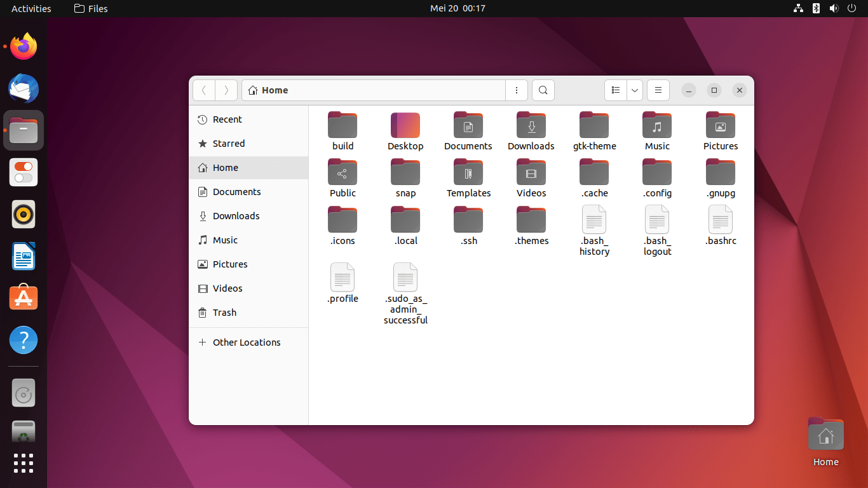Open the volume indicator in system tray
This screenshot has height=488, width=868.
pos(834,8)
